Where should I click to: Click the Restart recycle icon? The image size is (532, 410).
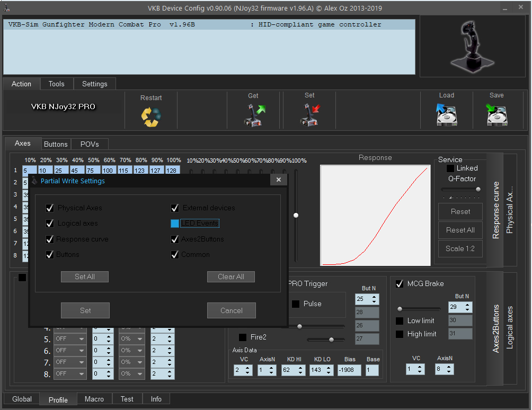click(151, 117)
